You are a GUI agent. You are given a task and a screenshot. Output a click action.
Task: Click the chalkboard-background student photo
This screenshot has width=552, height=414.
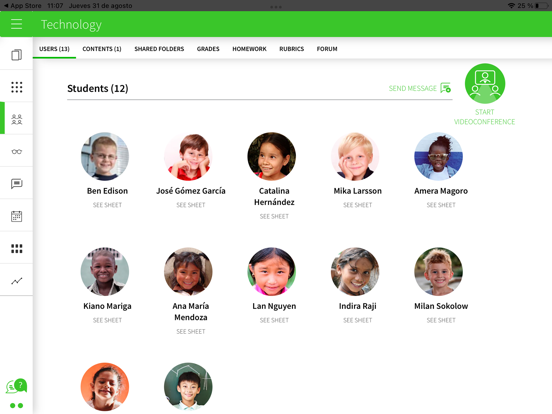tap(188, 387)
